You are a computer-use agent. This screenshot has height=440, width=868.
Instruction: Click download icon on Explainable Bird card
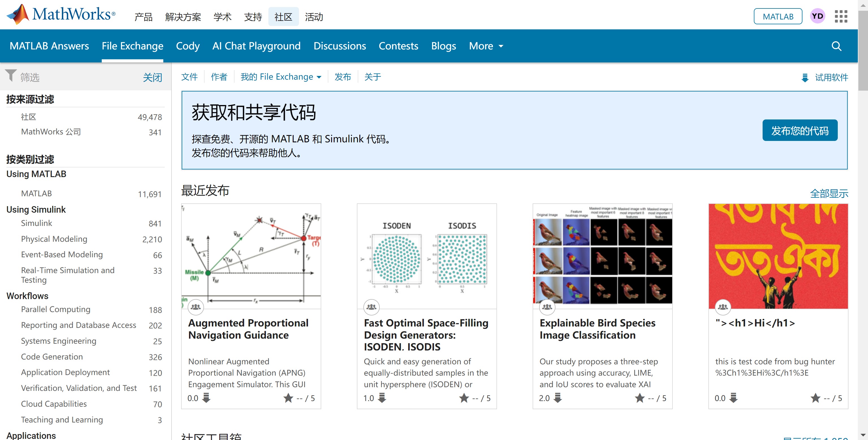click(558, 398)
